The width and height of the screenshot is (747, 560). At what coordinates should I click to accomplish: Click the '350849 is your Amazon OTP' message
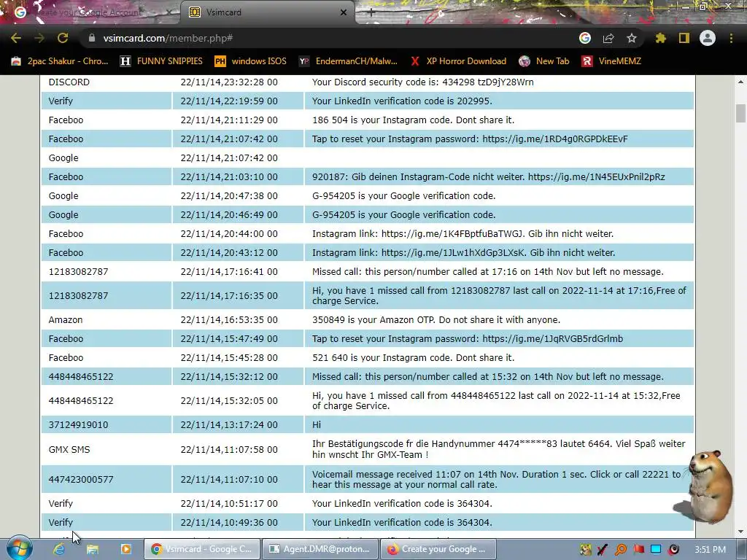point(436,319)
